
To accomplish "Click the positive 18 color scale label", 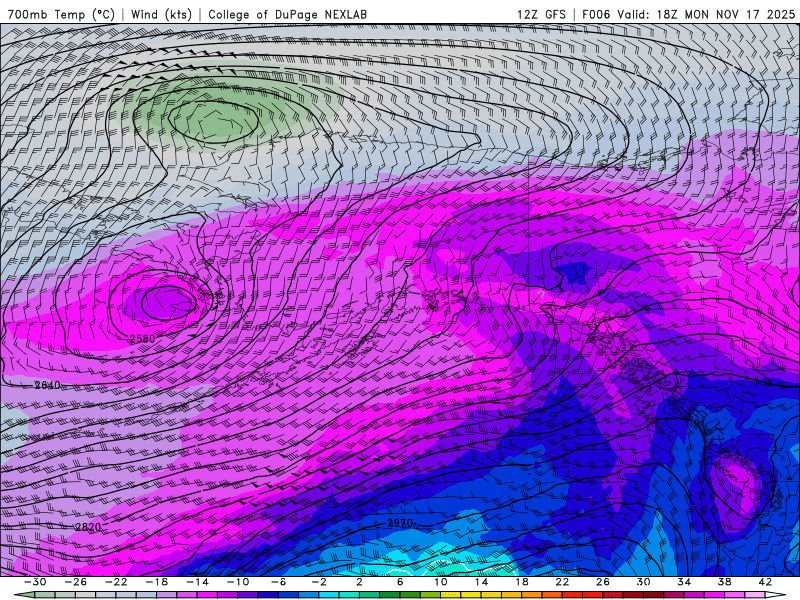I will pos(521,582).
